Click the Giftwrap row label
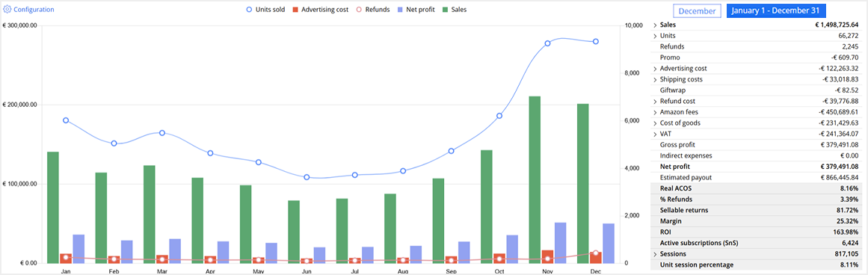The width and height of the screenshot is (868, 275). click(x=673, y=90)
